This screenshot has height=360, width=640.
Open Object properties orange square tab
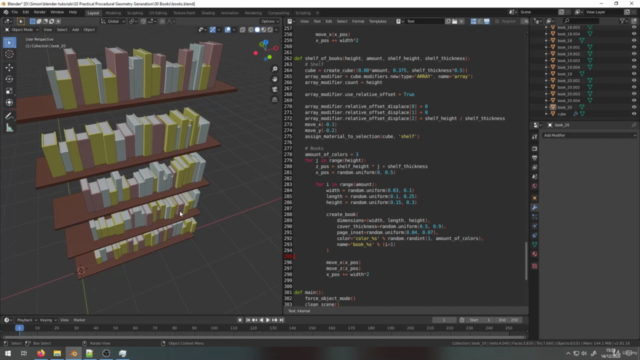(x=535, y=198)
